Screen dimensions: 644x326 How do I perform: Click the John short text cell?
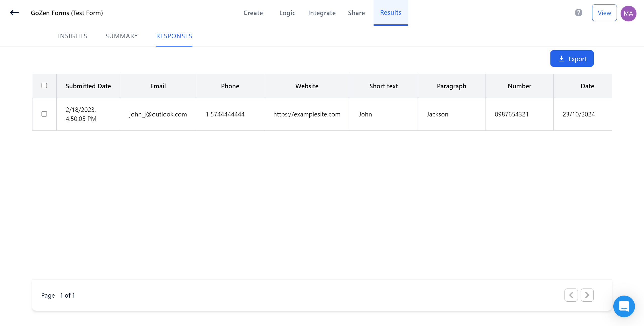coord(384,114)
